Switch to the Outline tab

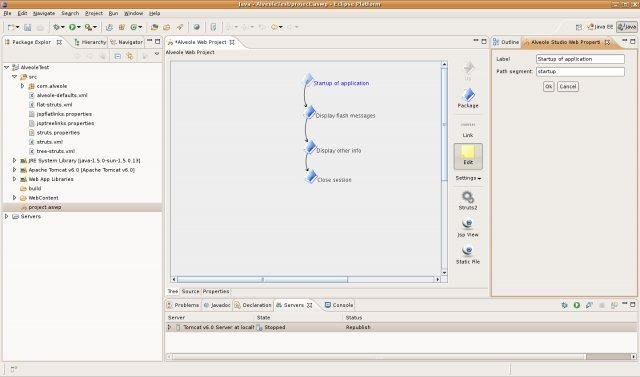[506, 42]
